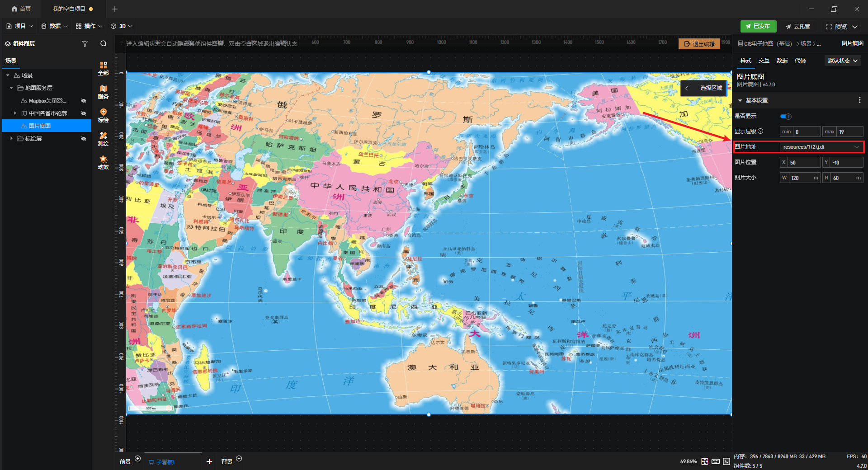Open the 服务 (service) component category
Screen dimensions: 868x470
[x=103, y=92]
